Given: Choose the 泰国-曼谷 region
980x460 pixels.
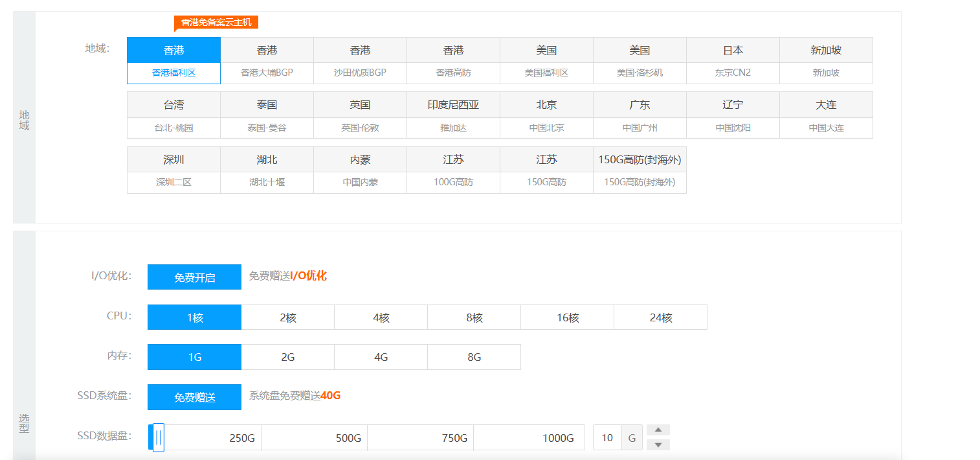Looking at the screenshot, I should pyautogui.click(x=267, y=115).
